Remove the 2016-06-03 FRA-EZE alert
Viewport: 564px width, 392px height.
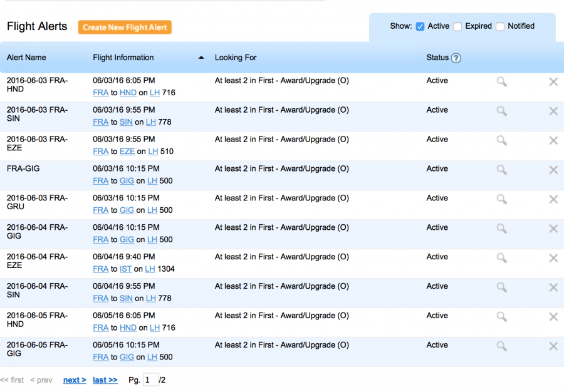(553, 140)
